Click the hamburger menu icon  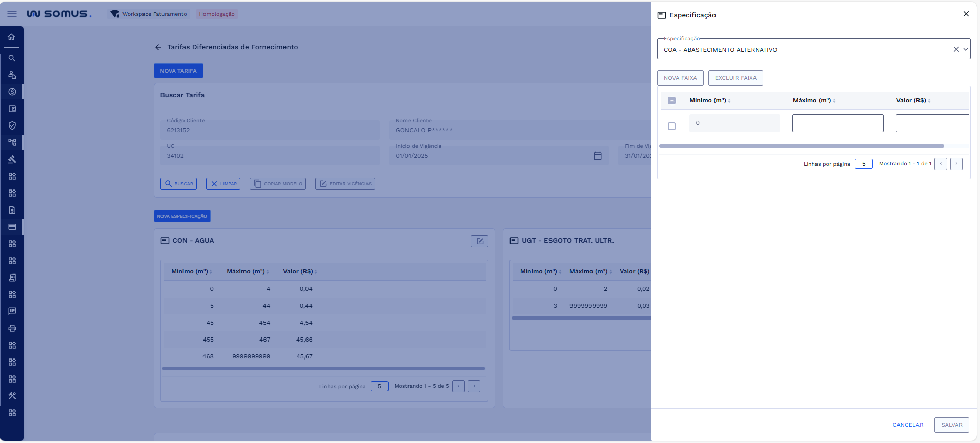click(x=12, y=14)
